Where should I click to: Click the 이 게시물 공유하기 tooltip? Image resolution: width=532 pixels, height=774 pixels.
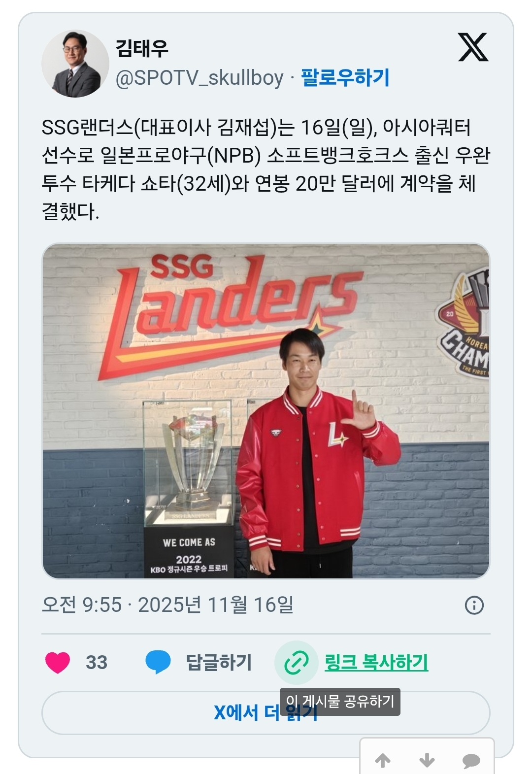(x=340, y=701)
